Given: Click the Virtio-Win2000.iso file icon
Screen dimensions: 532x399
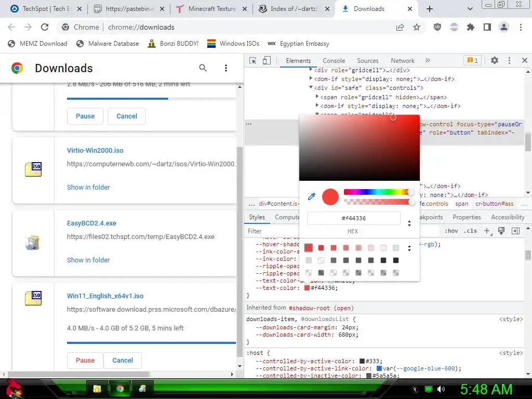Looking at the screenshot, I should pos(33,169).
